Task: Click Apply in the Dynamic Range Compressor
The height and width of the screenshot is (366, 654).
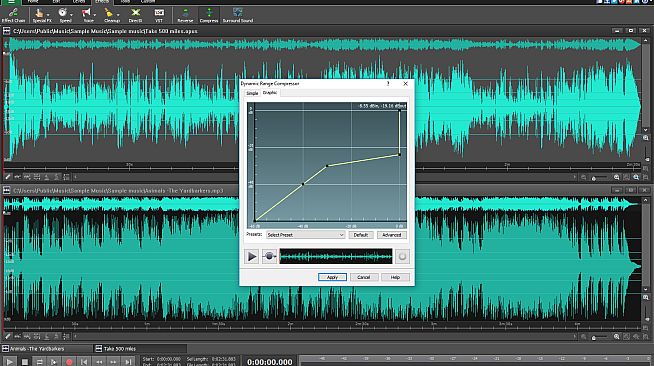Action: (332, 277)
